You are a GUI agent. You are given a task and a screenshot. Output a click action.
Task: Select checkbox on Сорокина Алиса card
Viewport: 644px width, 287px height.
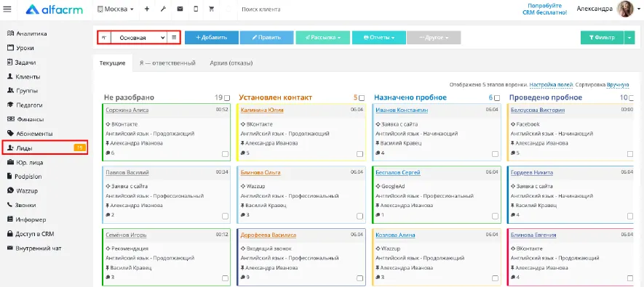[225, 154]
